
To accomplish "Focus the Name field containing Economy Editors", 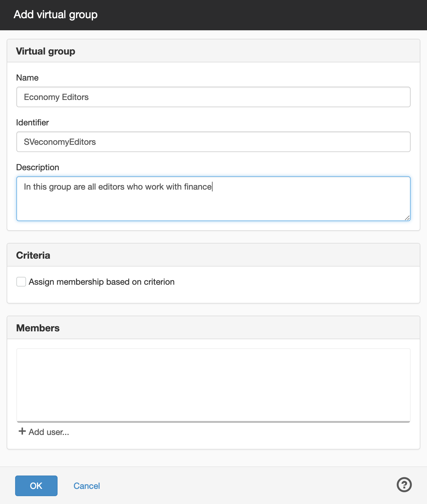I will point(213,97).
